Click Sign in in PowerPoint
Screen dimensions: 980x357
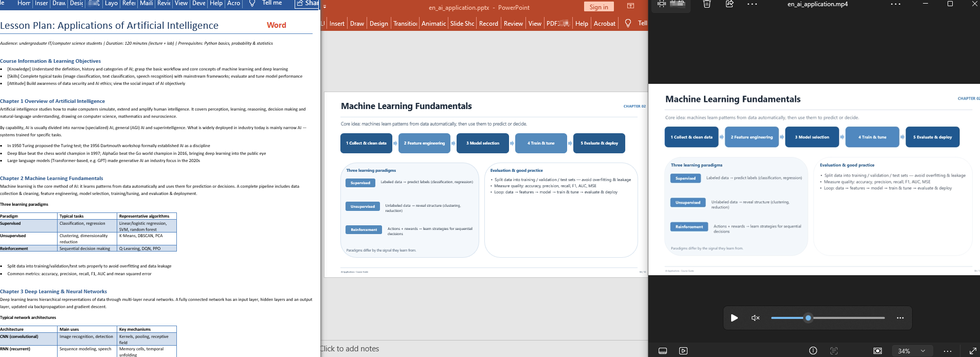pyautogui.click(x=598, y=7)
